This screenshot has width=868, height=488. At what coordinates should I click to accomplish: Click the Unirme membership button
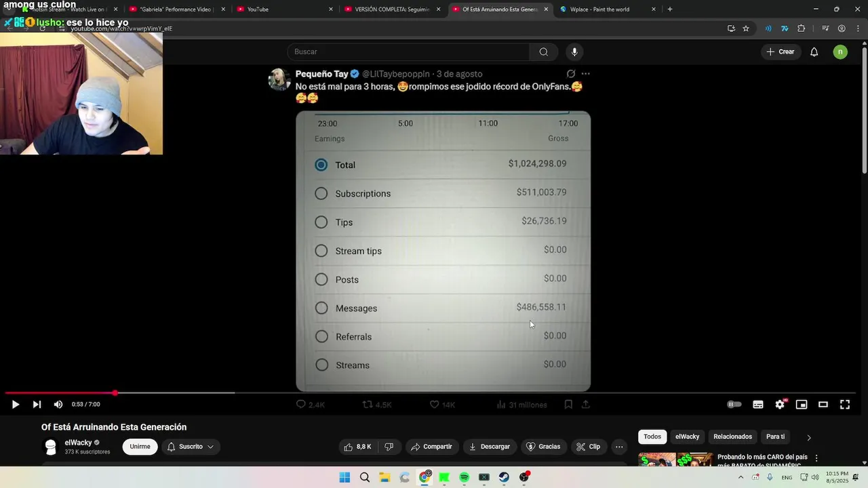140,447
